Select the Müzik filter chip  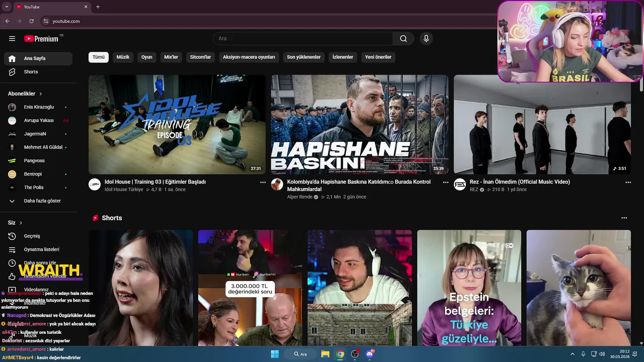pyautogui.click(x=123, y=57)
